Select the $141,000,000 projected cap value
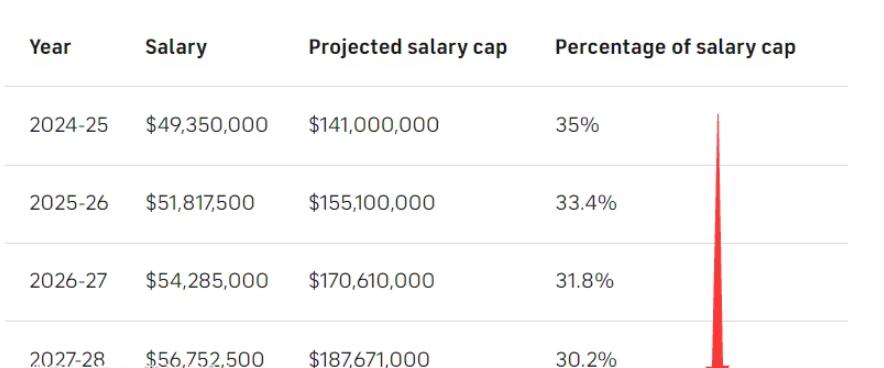This screenshot has height=368, width=884. (374, 125)
